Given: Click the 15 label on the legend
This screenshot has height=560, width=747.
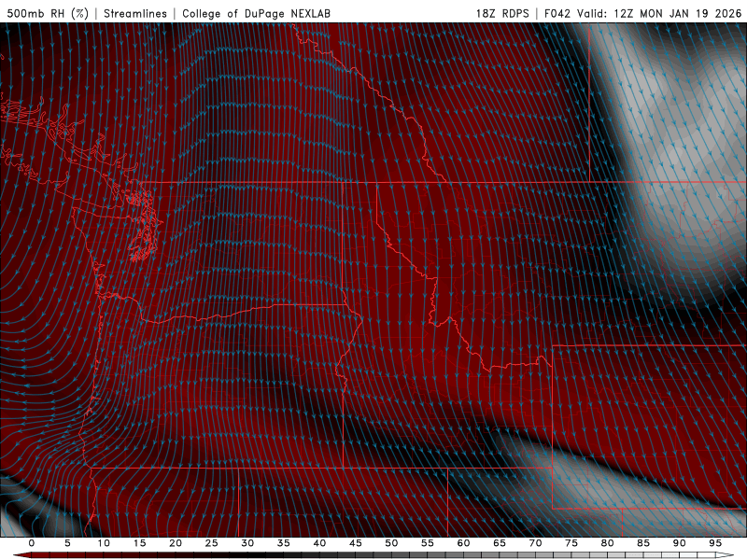Looking at the screenshot, I should pyautogui.click(x=139, y=543).
